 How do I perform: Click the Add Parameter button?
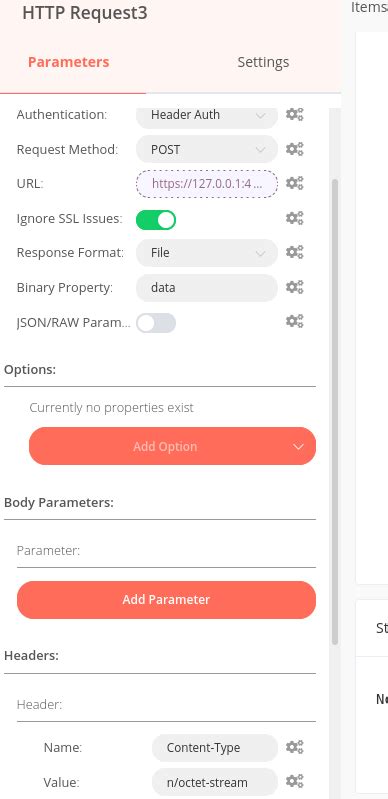point(166,600)
